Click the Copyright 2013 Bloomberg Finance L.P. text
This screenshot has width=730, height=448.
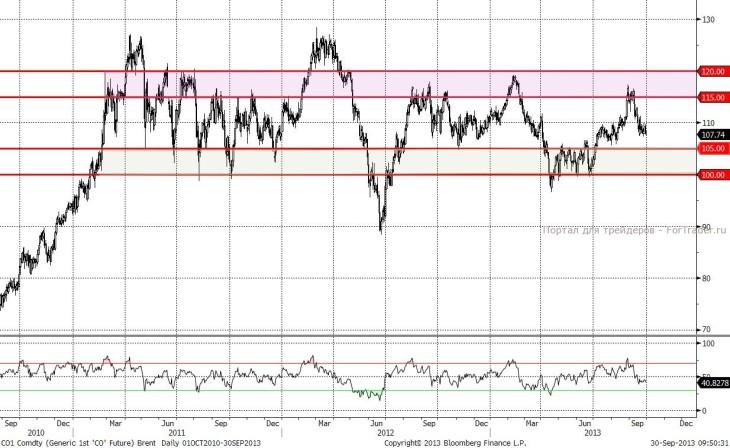coord(455,443)
